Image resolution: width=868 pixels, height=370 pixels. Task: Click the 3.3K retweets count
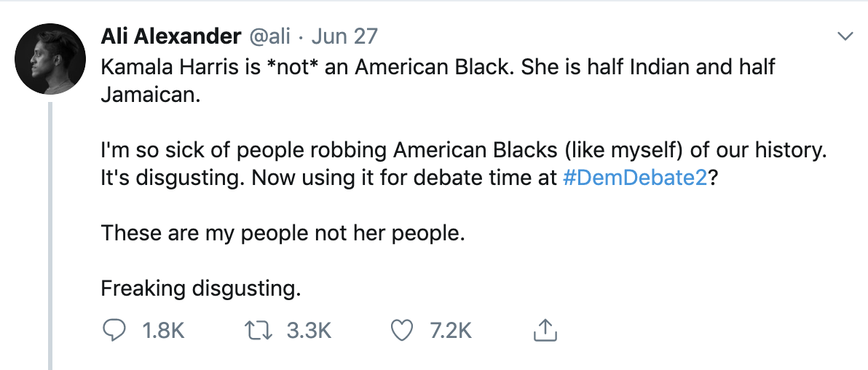click(309, 331)
